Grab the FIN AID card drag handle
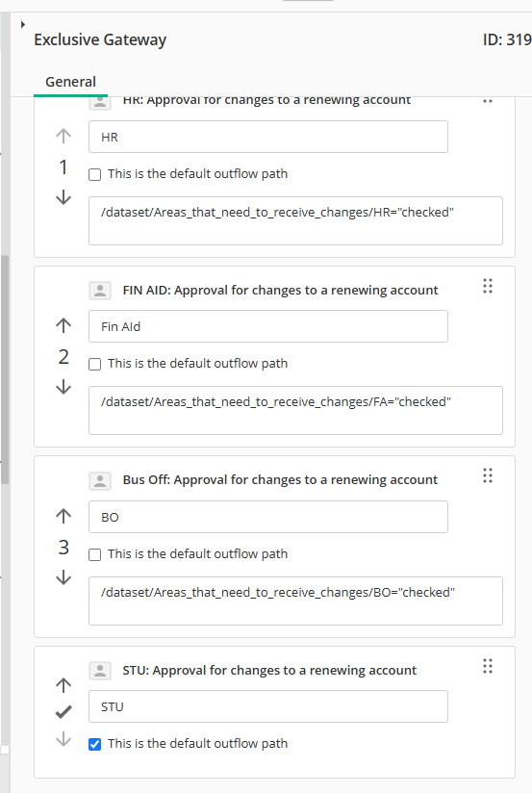The width and height of the screenshot is (532, 793). 488,286
